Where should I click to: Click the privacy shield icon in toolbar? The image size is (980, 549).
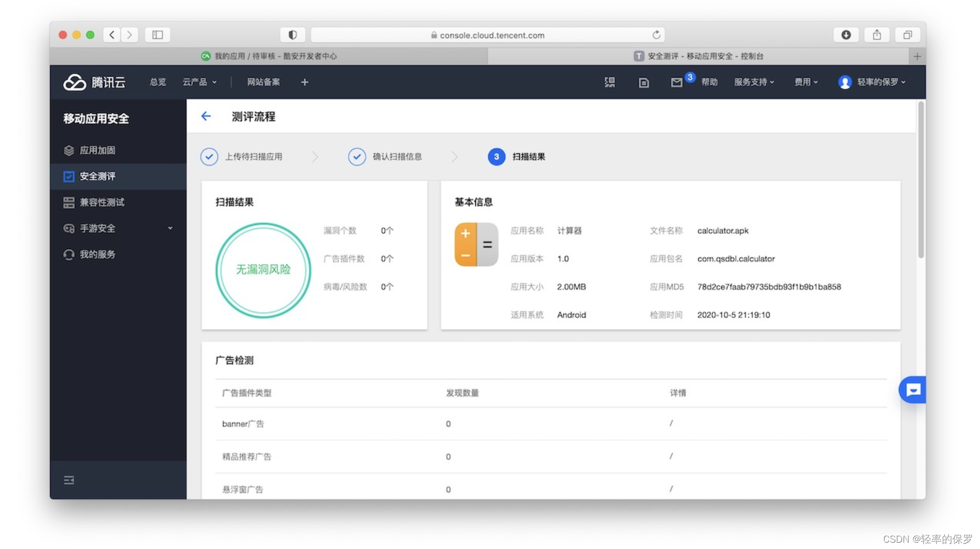[x=293, y=35]
